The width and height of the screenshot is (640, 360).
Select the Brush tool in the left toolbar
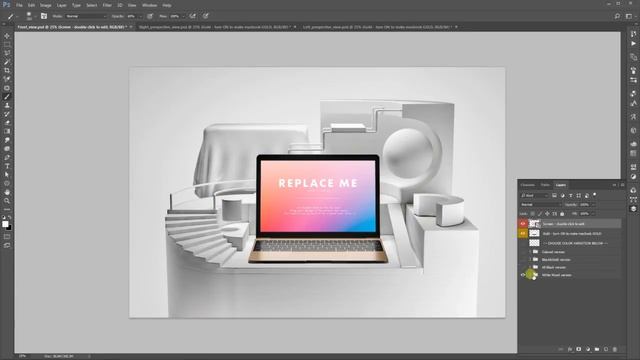(x=7, y=97)
